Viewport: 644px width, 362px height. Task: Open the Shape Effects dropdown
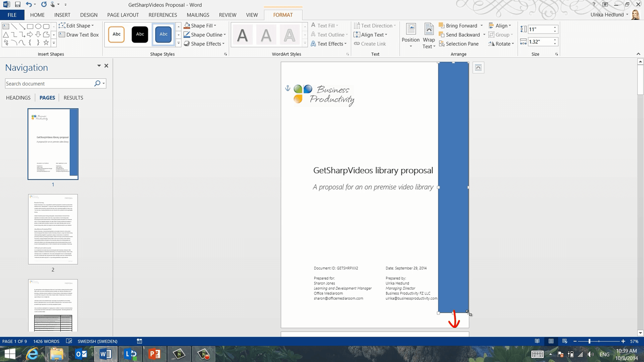204,43
